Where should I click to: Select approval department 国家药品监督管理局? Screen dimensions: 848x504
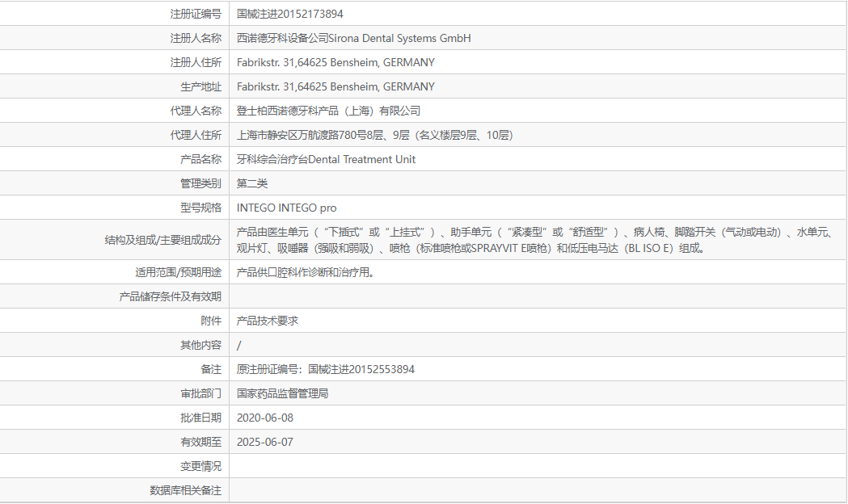point(283,394)
